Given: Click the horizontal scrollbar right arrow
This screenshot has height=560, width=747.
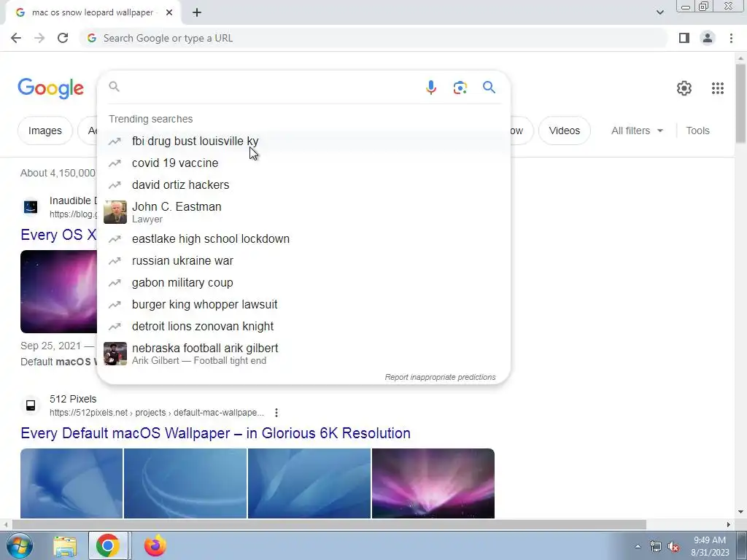Looking at the screenshot, I should (729, 524).
